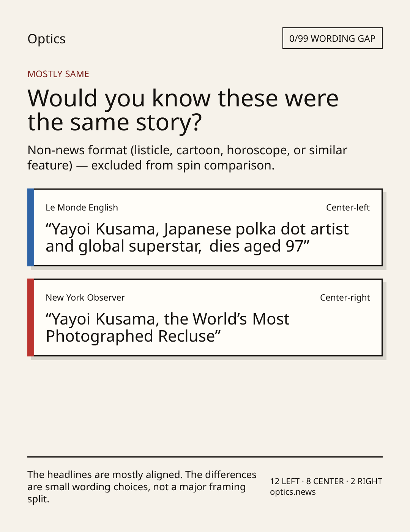Click the horizontal divider above footer
This screenshot has height=532, width=410.
[205, 457]
